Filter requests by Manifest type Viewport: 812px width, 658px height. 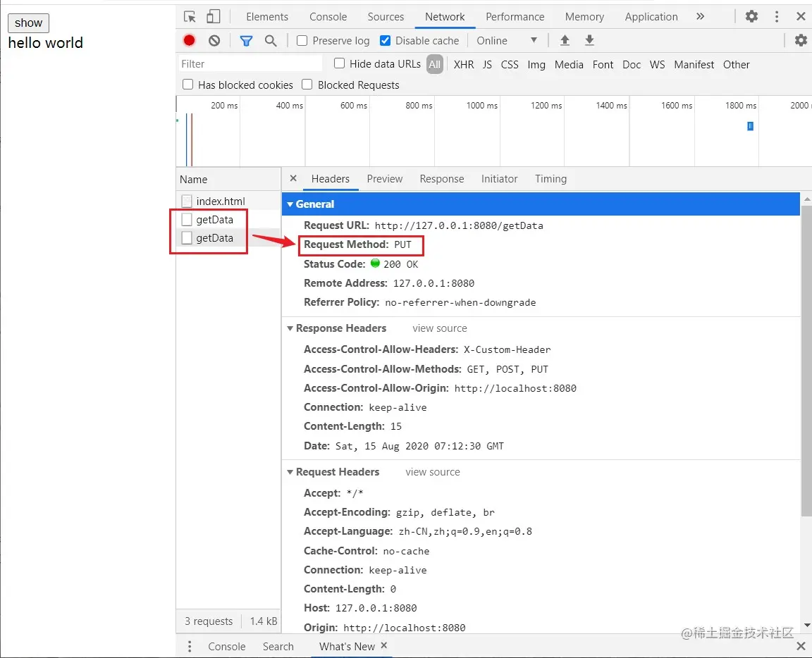coord(694,64)
